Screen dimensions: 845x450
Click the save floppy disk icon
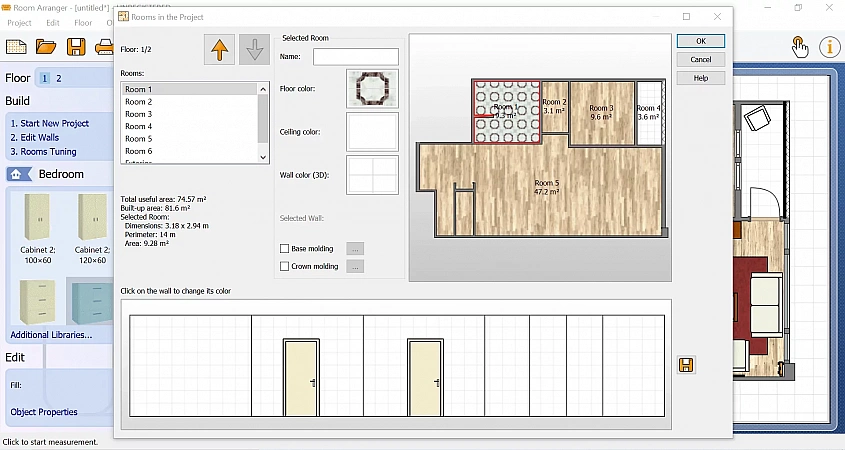point(76,47)
